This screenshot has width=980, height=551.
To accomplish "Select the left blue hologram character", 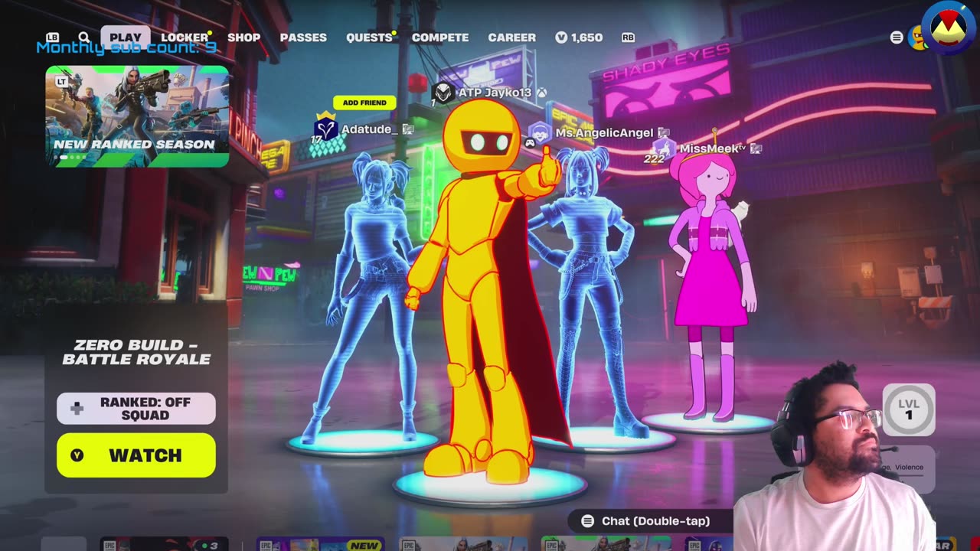I will [x=371, y=298].
